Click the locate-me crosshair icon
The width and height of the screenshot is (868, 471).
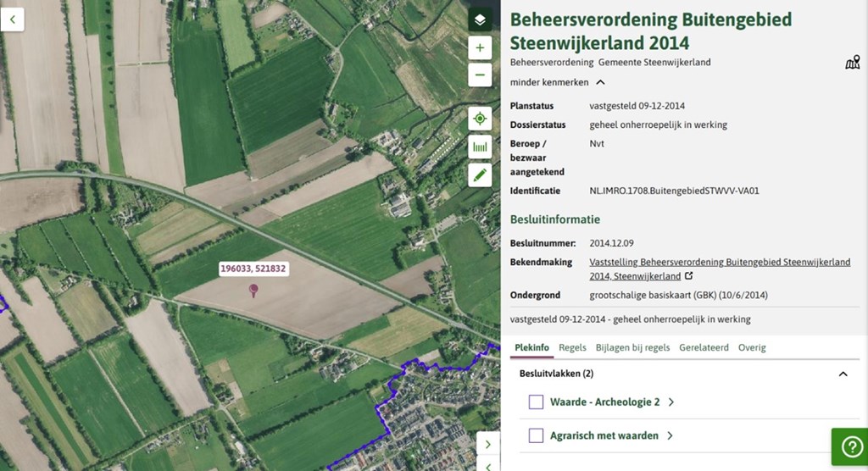point(480,119)
